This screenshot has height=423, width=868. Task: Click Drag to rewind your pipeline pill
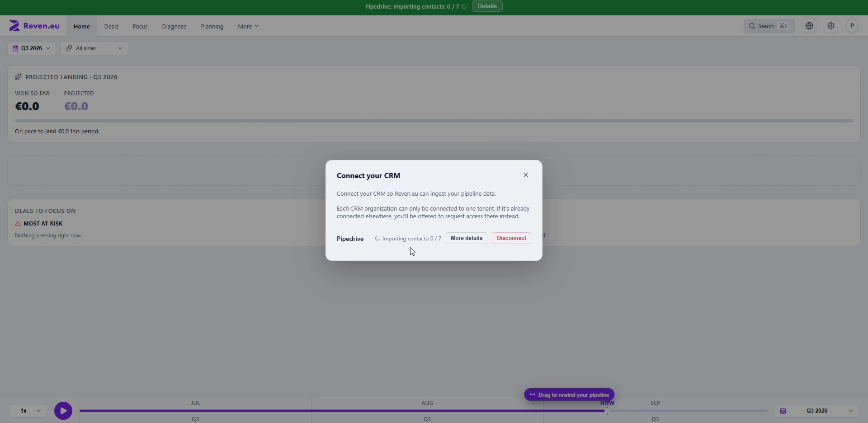tap(569, 395)
